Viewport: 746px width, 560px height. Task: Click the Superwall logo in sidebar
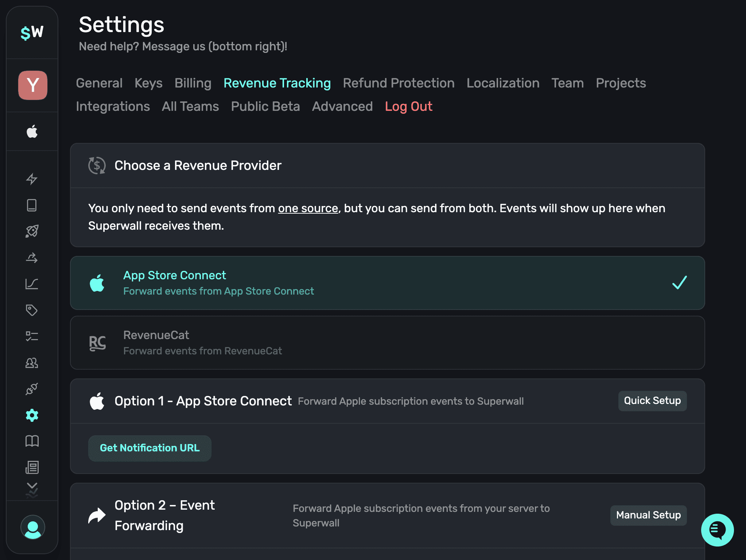pyautogui.click(x=32, y=32)
